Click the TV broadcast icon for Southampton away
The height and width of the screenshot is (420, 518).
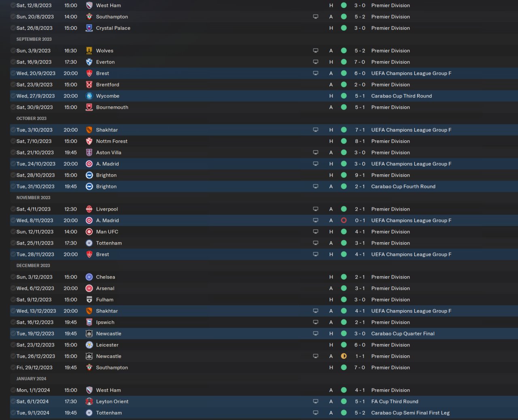tap(316, 17)
